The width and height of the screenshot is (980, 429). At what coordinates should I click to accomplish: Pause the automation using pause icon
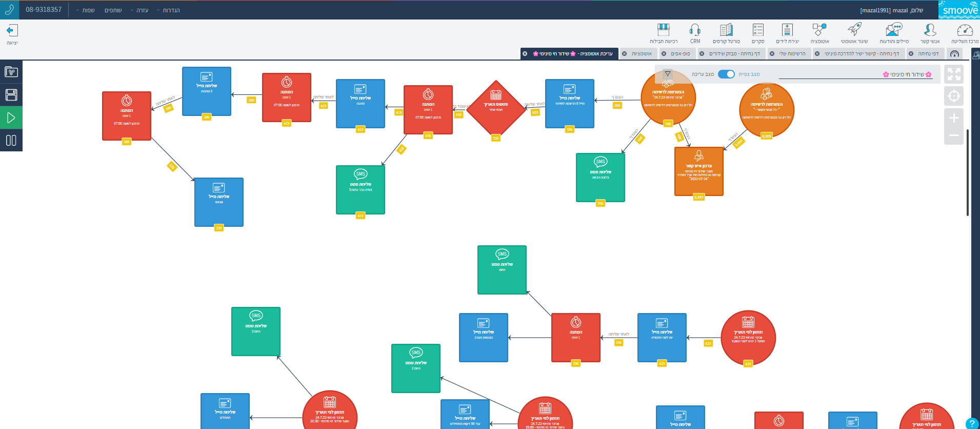coord(11,141)
